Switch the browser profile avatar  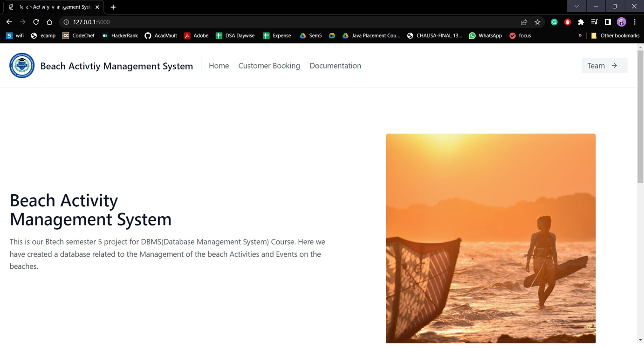[621, 22]
